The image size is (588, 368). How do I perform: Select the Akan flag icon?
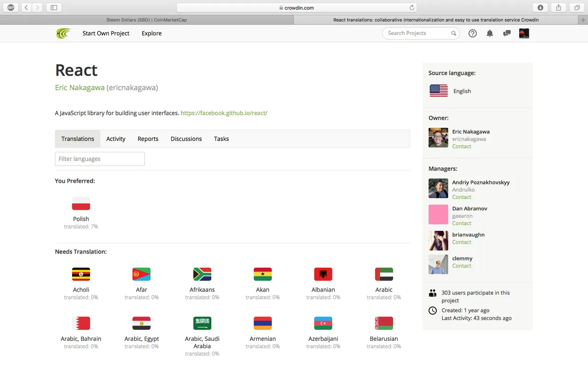(x=263, y=274)
